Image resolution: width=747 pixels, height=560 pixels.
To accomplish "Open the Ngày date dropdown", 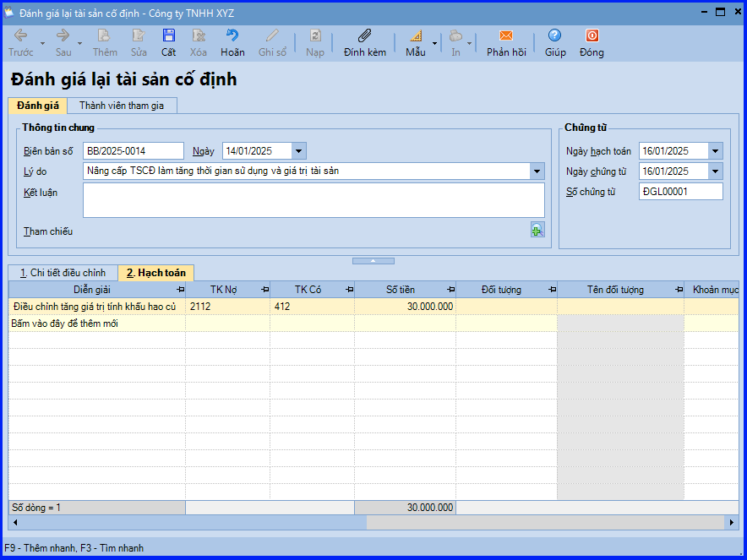I will 299,151.
